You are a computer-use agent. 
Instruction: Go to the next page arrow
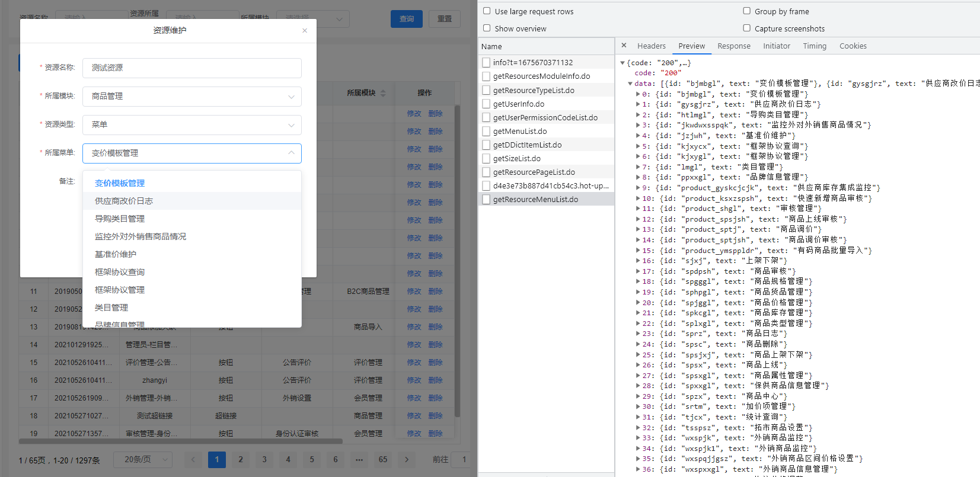[x=407, y=459]
